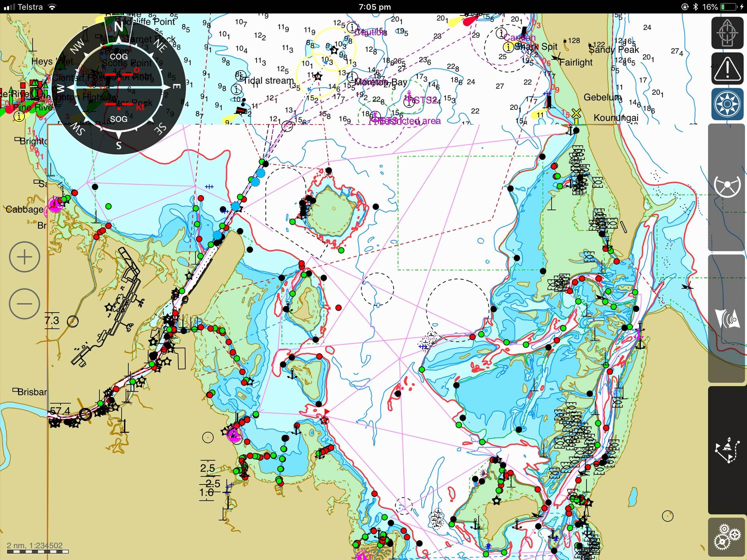Open settings with the gears icon
The height and width of the screenshot is (560, 747).
[726, 537]
